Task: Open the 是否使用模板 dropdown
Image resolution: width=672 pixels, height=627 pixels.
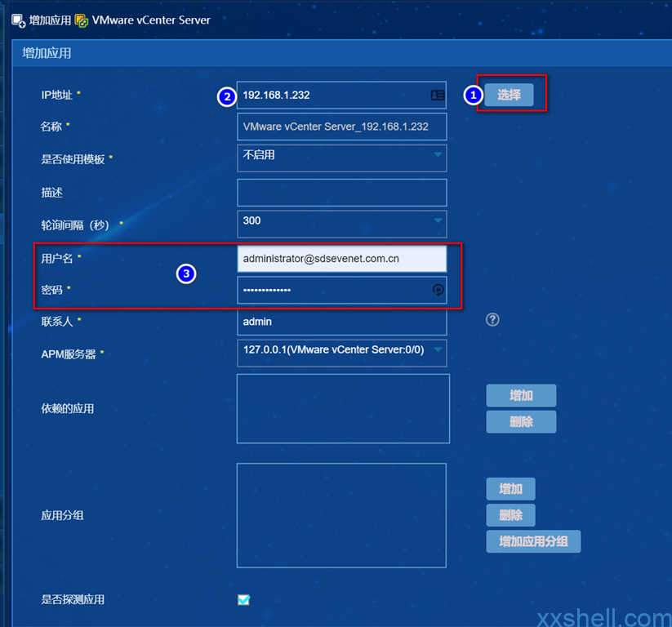Action: pos(341,158)
